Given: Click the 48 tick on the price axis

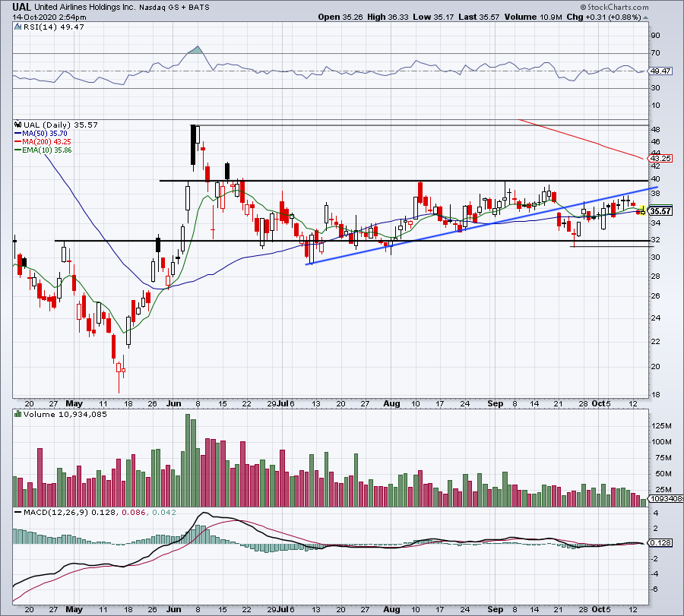Looking at the screenshot, I should (x=655, y=129).
